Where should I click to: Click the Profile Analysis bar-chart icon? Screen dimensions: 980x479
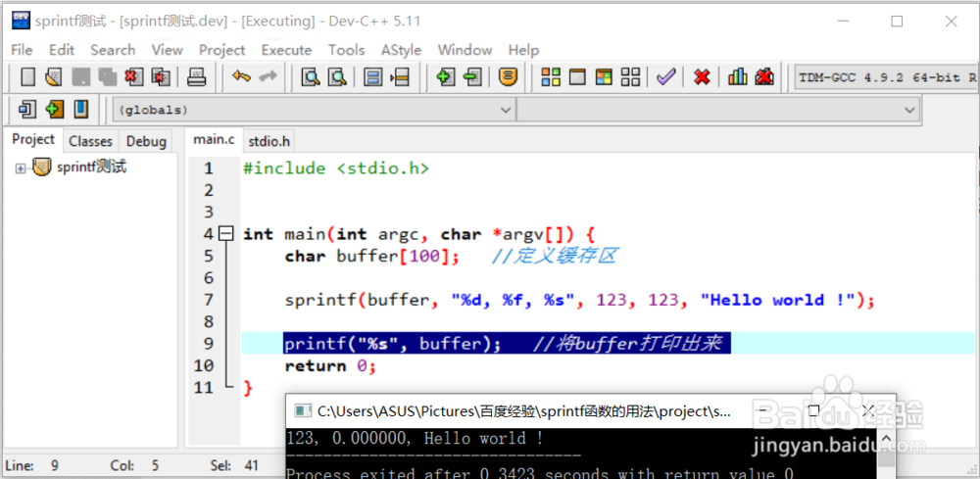(x=738, y=76)
